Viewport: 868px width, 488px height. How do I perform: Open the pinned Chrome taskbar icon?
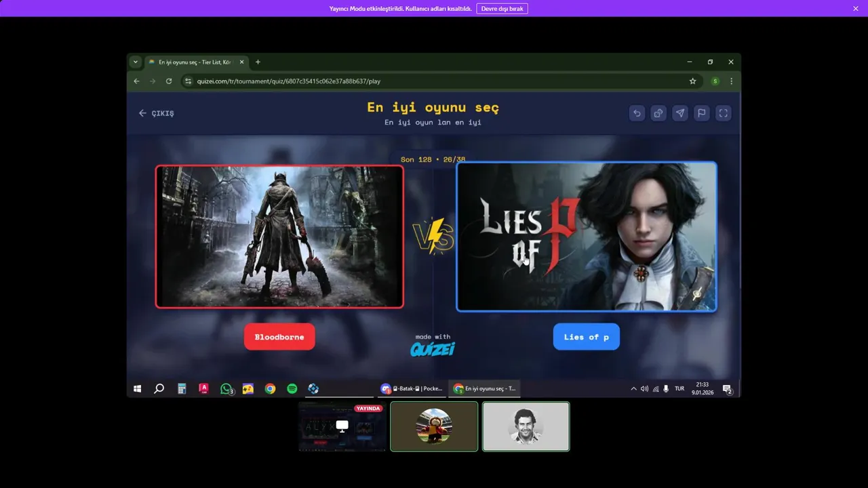pyautogui.click(x=270, y=389)
